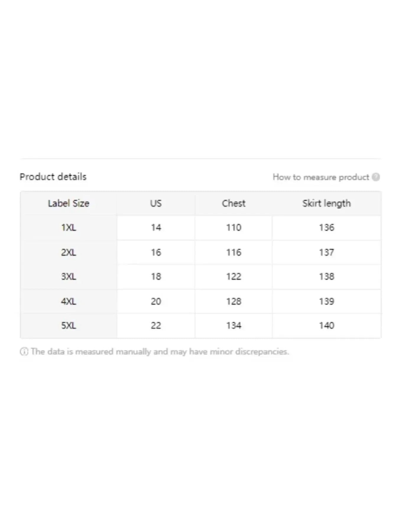Select the US column header
The width and height of the screenshot is (399, 532).
tap(156, 203)
